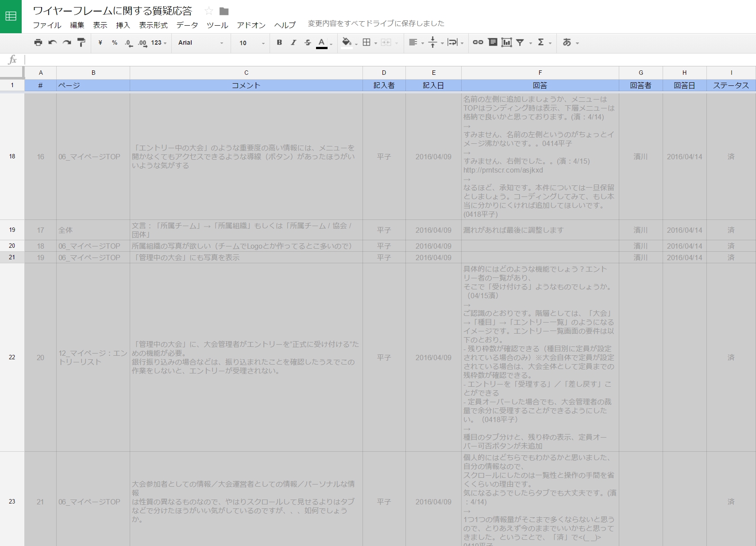Image resolution: width=756 pixels, height=546 pixels.
Task: Select column C header
Action: 246,73
